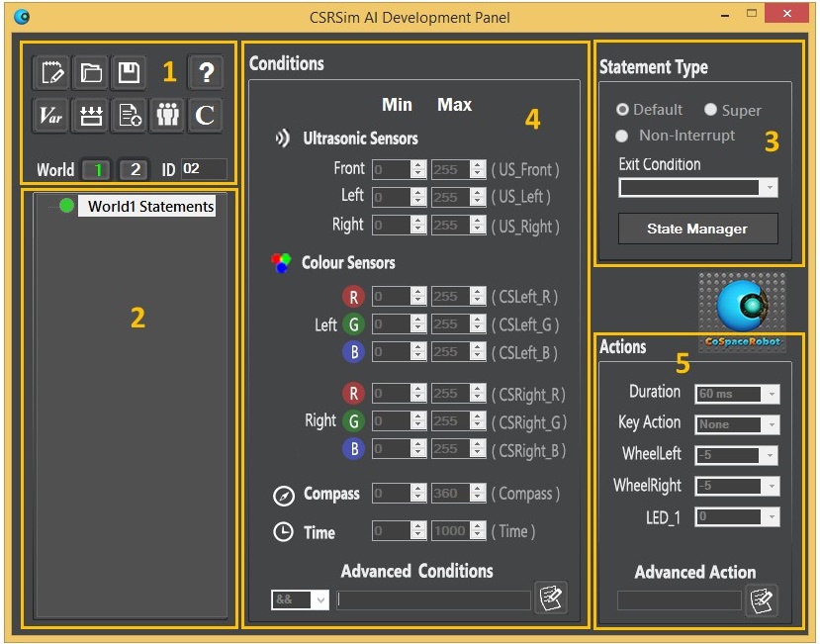The height and width of the screenshot is (644, 820).
Task: Open the Var variables icon
Action: point(50,116)
